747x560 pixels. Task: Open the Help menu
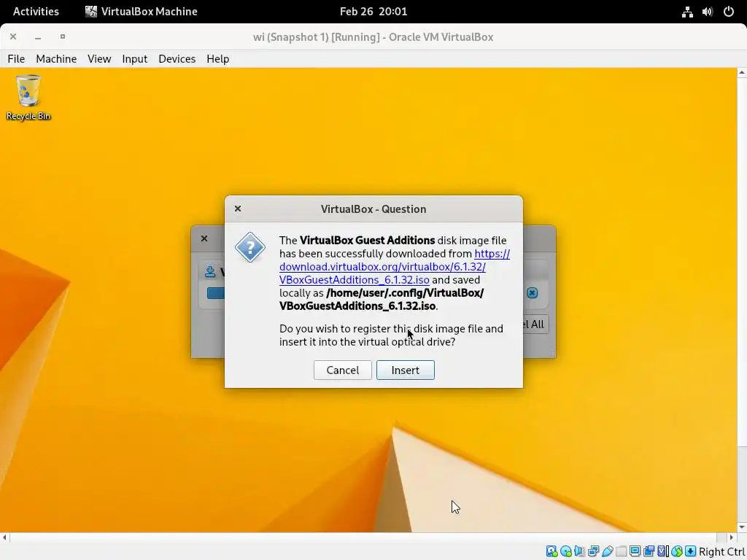(217, 58)
